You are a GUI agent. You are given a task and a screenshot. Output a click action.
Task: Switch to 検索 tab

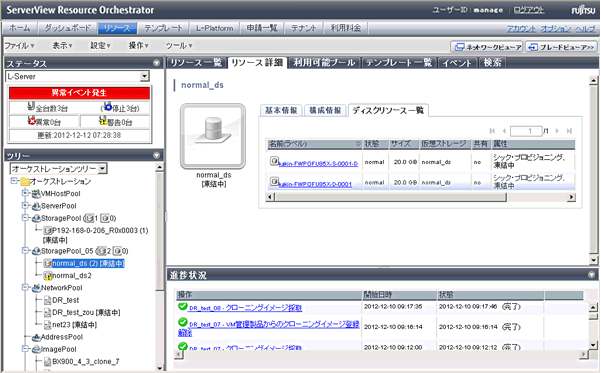point(493,62)
